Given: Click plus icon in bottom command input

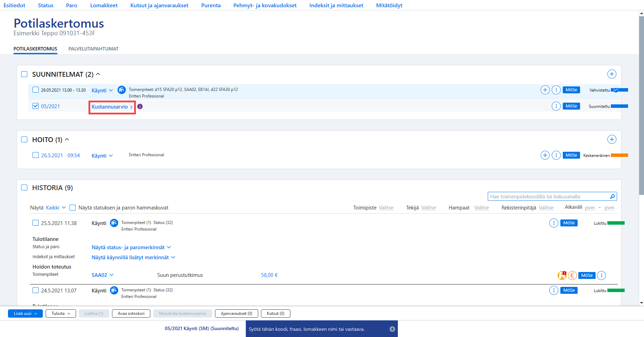Looking at the screenshot, I should click(392, 329).
